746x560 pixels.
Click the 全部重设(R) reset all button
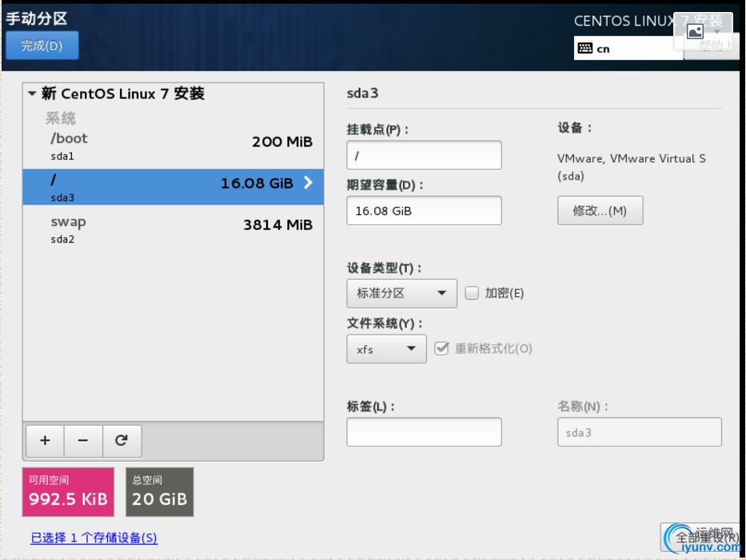pyautogui.click(x=700, y=537)
